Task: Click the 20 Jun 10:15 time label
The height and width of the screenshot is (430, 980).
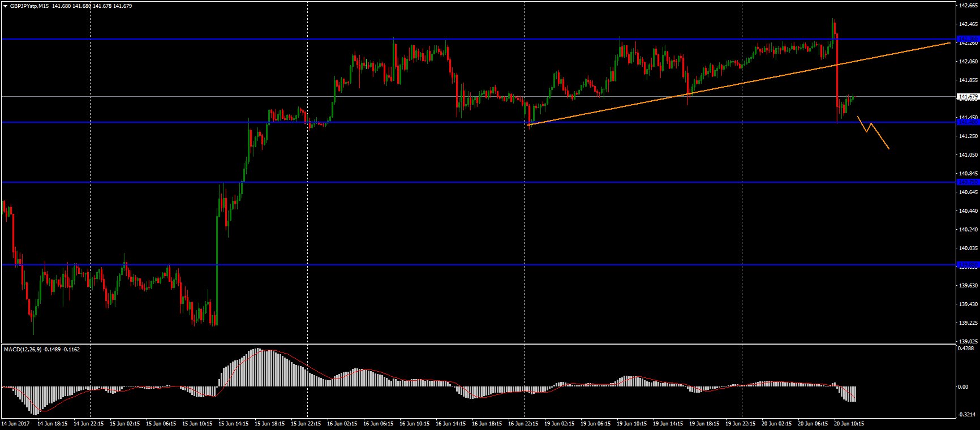Action: point(849,423)
